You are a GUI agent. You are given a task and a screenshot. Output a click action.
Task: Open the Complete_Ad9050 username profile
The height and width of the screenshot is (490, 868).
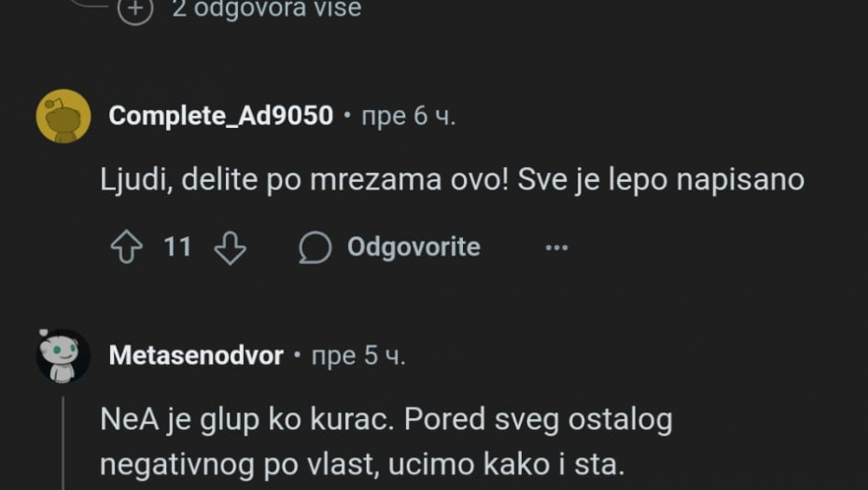220,116
